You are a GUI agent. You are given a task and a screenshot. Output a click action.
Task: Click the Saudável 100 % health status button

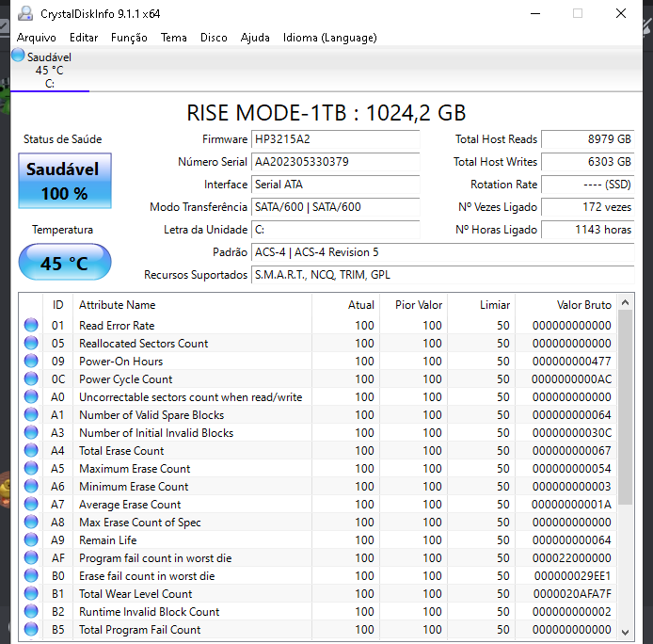point(65,181)
